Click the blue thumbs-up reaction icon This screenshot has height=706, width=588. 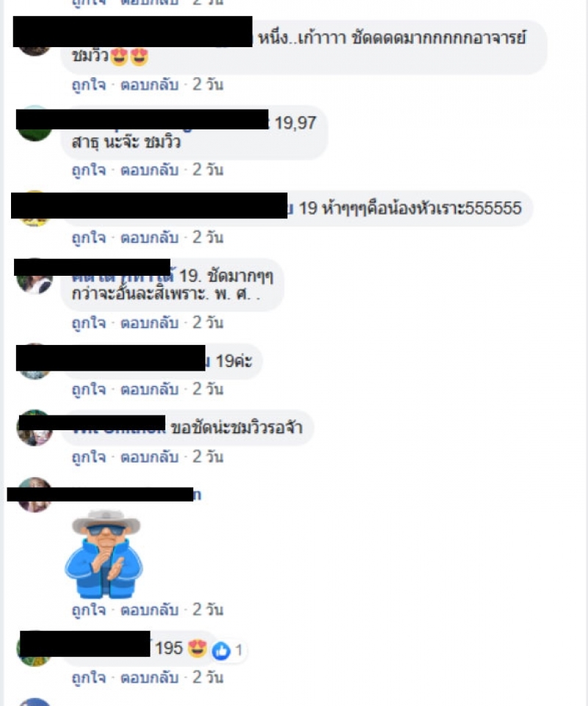221,651
